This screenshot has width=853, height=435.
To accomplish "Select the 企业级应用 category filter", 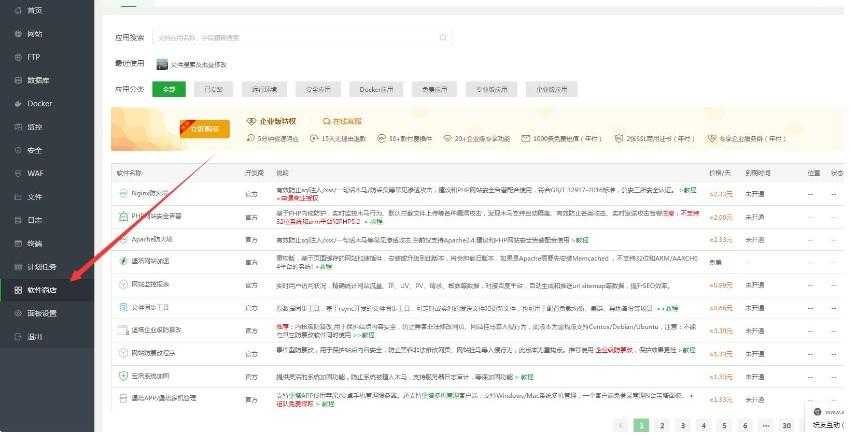I will pyautogui.click(x=553, y=89).
